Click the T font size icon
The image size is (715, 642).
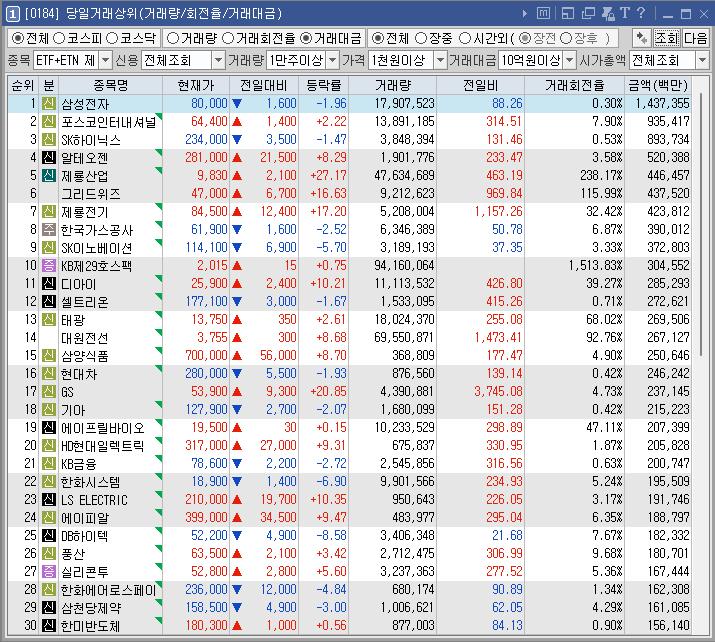click(x=624, y=13)
